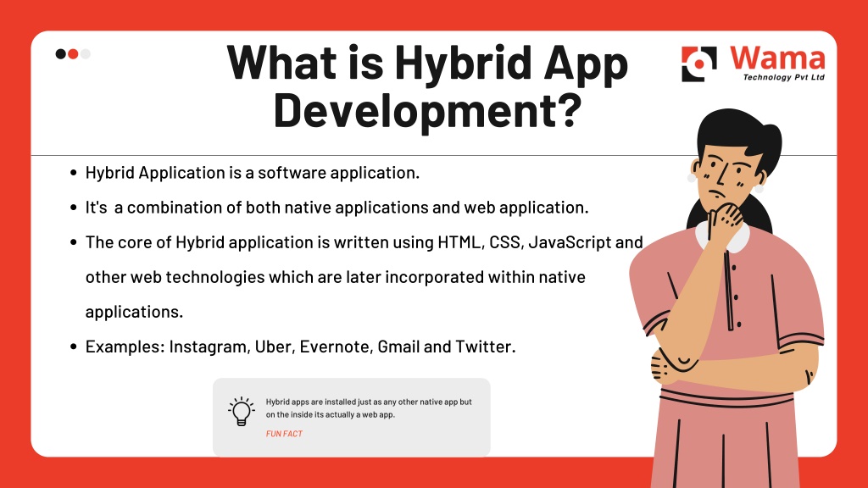This screenshot has height=488, width=868.
Task: Click "Technology Pvt Ltd" under the logo
Action: (784, 77)
